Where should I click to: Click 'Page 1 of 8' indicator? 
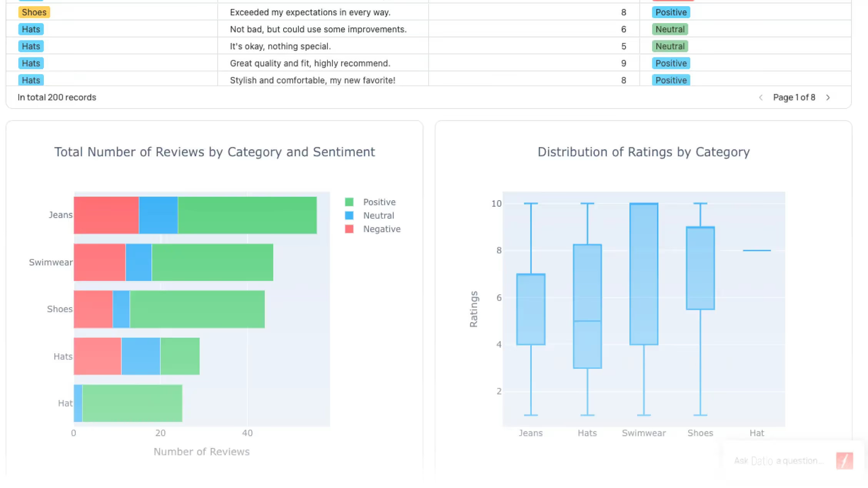pos(794,97)
